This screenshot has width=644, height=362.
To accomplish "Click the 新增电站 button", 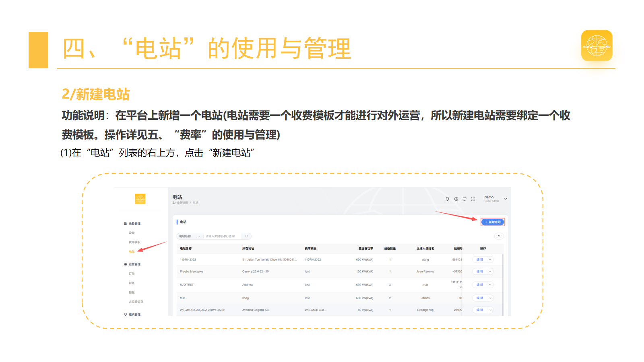I will click(x=493, y=222).
